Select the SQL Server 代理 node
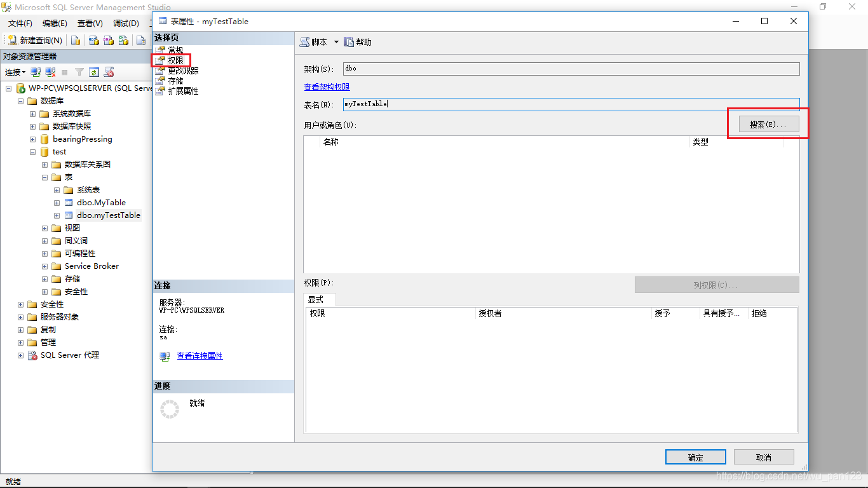Viewport: 868px width, 488px height. 70,355
